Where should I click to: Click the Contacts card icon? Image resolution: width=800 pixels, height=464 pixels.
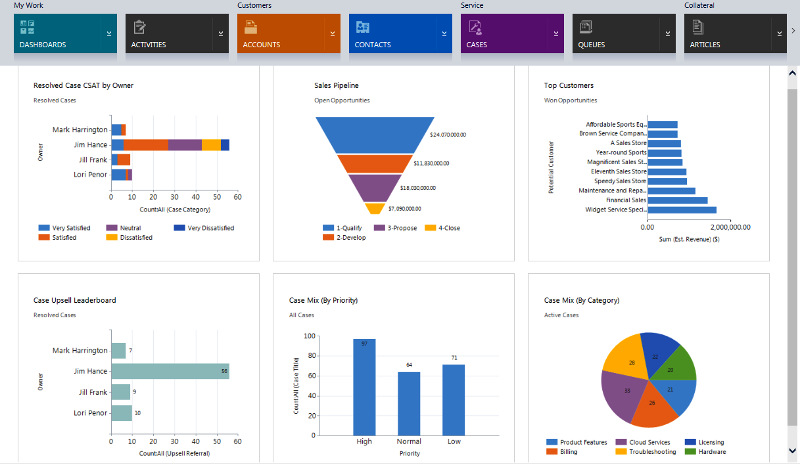tap(363, 27)
